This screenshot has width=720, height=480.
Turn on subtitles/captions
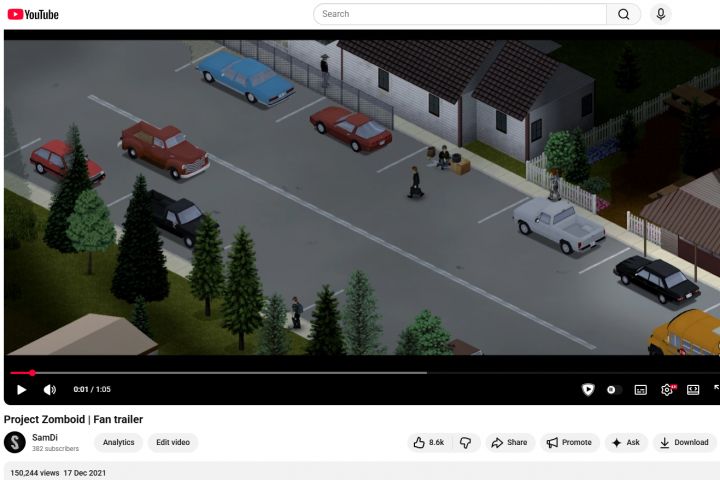tap(641, 390)
